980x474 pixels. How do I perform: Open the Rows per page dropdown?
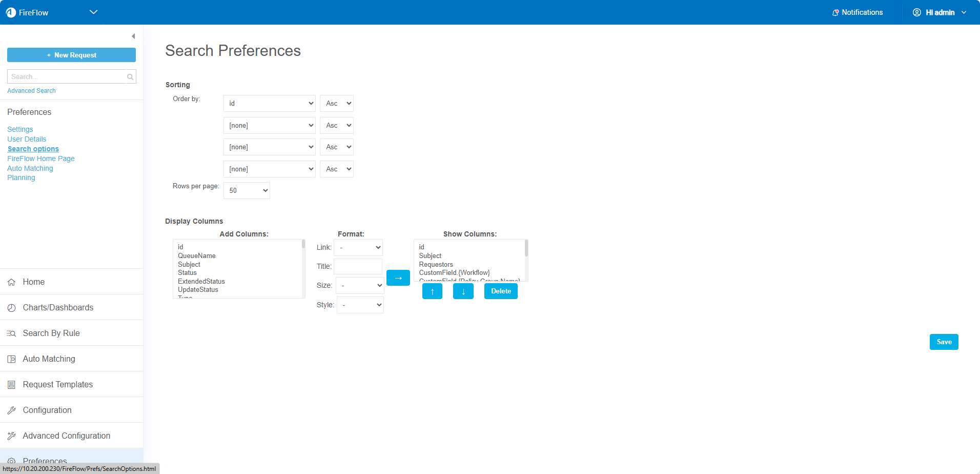pyautogui.click(x=247, y=191)
